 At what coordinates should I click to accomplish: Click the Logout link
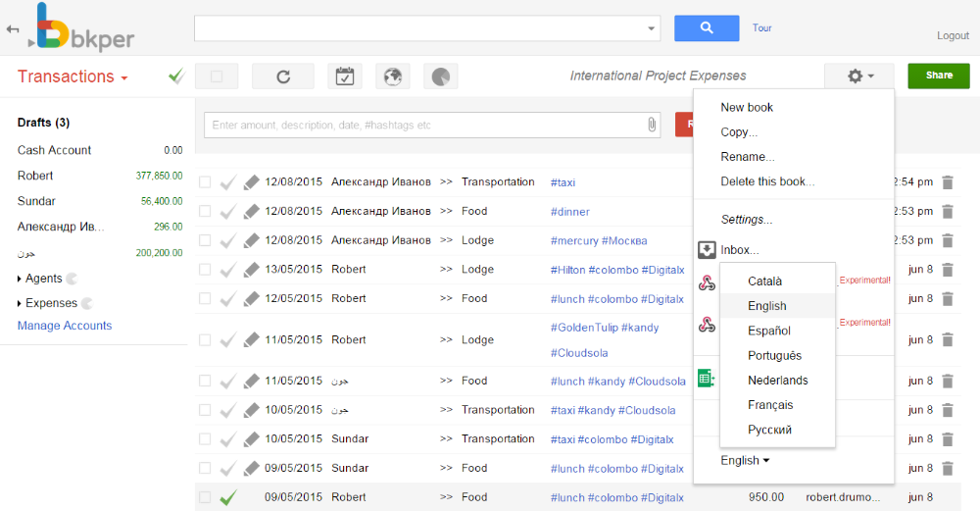(x=953, y=35)
